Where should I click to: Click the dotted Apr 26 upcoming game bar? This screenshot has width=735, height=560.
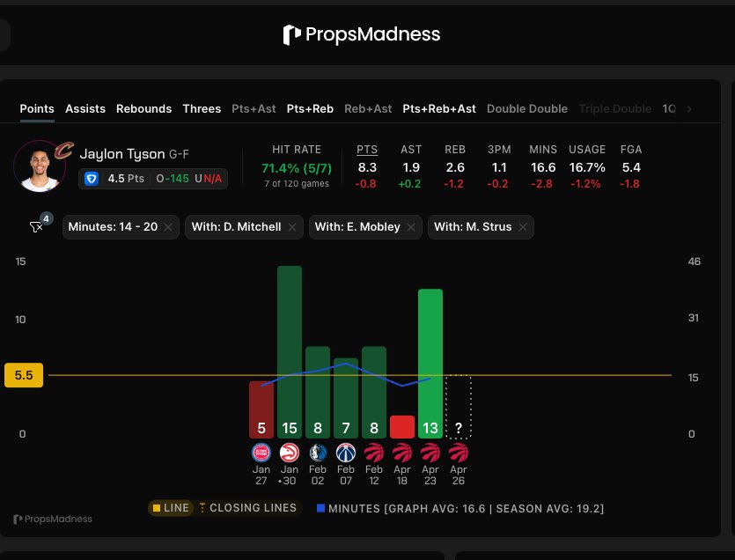click(458, 407)
